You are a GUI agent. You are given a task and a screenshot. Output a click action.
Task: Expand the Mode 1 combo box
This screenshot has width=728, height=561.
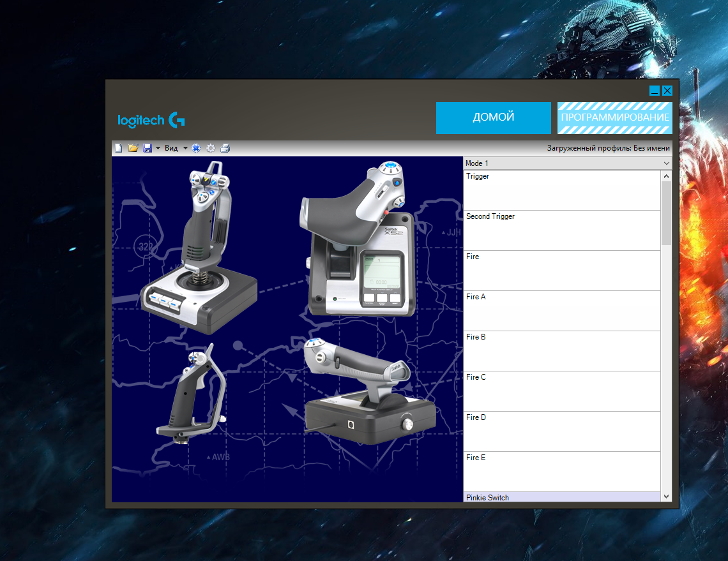coord(567,163)
